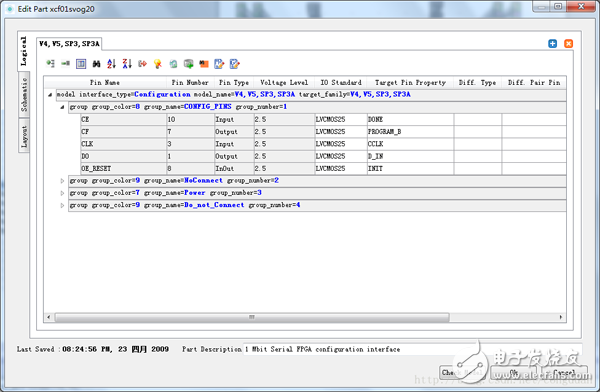Click the add group tree icon in toolbar
The image size is (600, 392).
[x=51, y=64]
